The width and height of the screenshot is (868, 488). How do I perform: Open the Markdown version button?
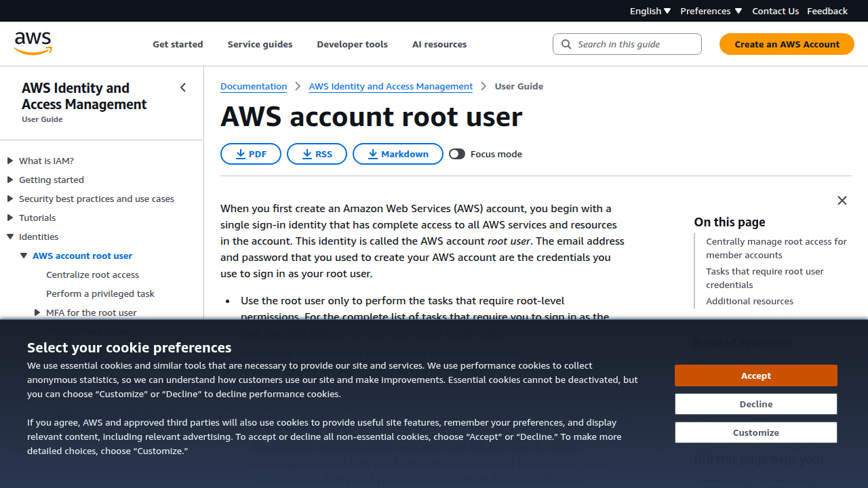click(x=398, y=154)
